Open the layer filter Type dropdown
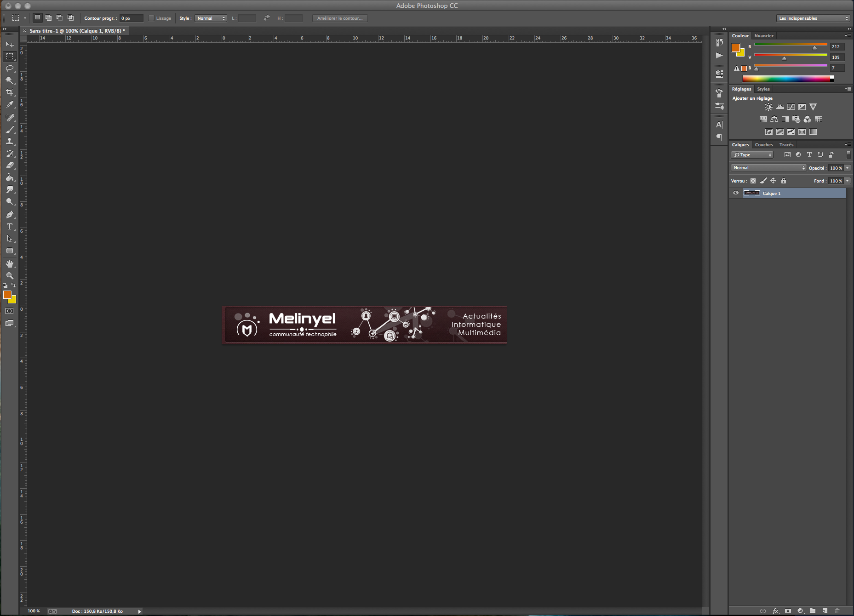Screen dimensions: 854x616 click(x=752, y=155)
